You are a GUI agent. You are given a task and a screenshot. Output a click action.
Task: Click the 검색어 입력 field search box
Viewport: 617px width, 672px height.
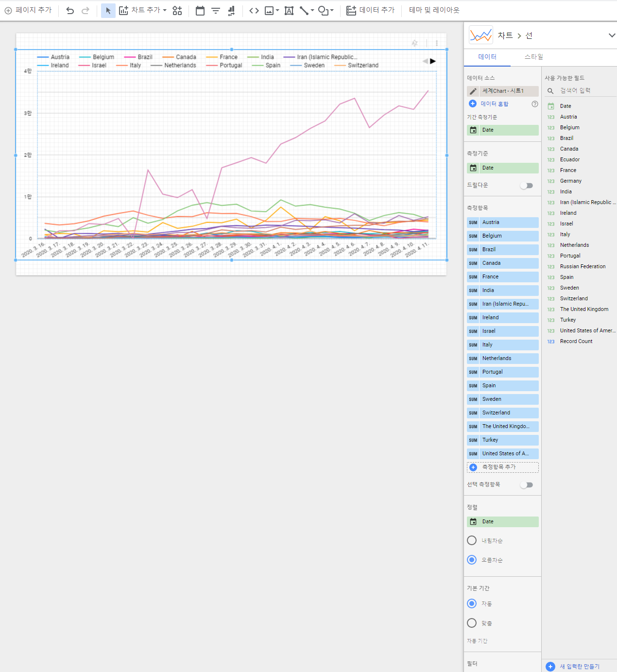pos(579,91)
